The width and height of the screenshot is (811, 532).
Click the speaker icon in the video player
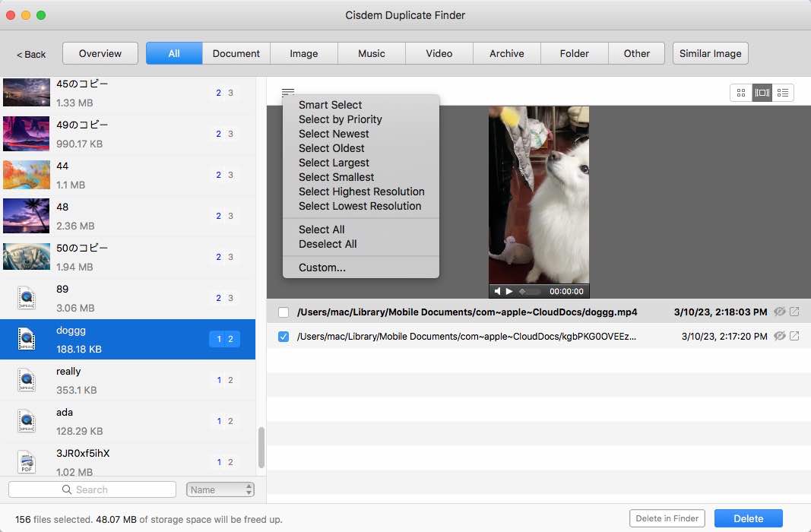pyautogui.click(x=497, y=290)
